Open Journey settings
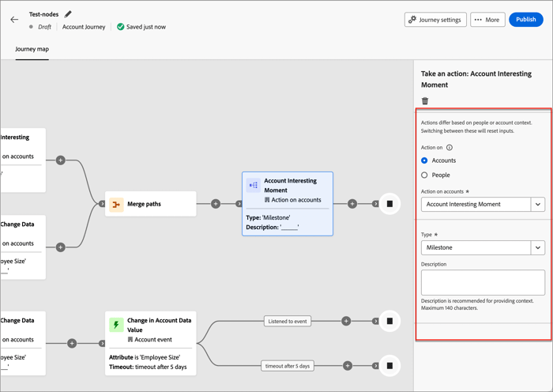 pos(434,20)
